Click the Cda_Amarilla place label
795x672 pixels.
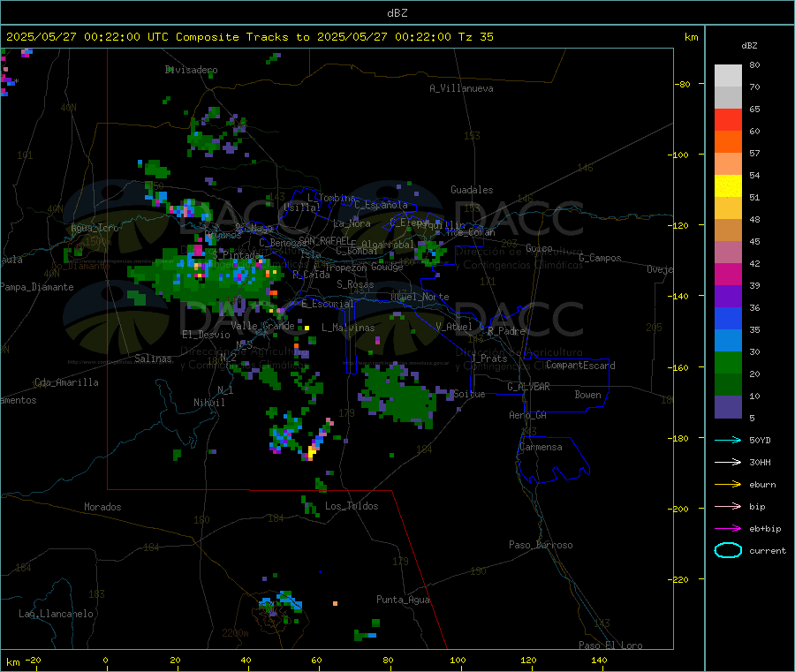[66, 382]
